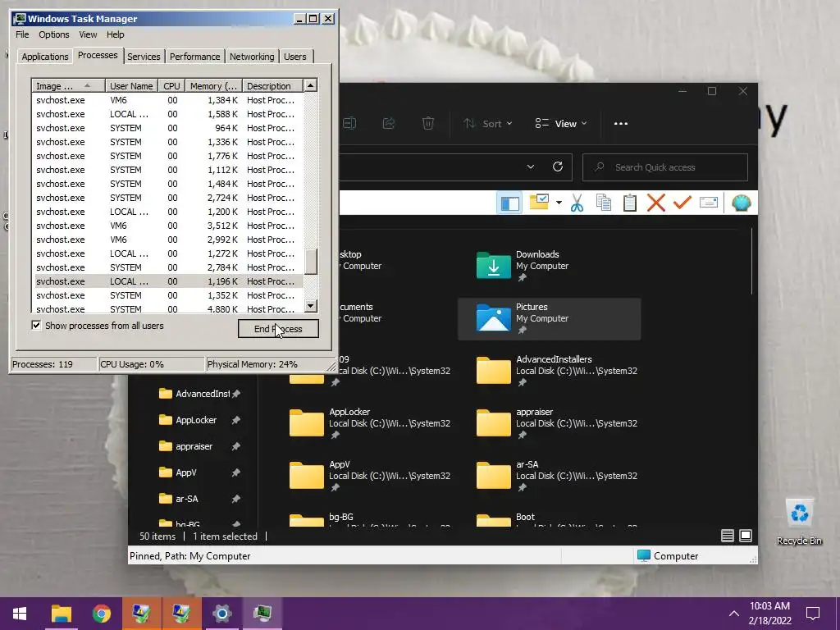Open the gear settings app on taskbar
The height and width of the screenshot is (630, 840).
(221, 614)
